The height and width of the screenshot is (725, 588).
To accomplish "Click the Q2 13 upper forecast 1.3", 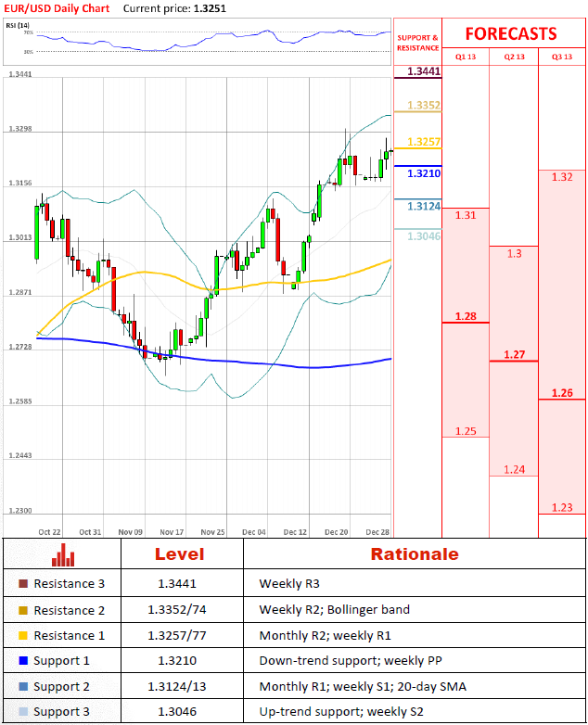I will [514, 253].
